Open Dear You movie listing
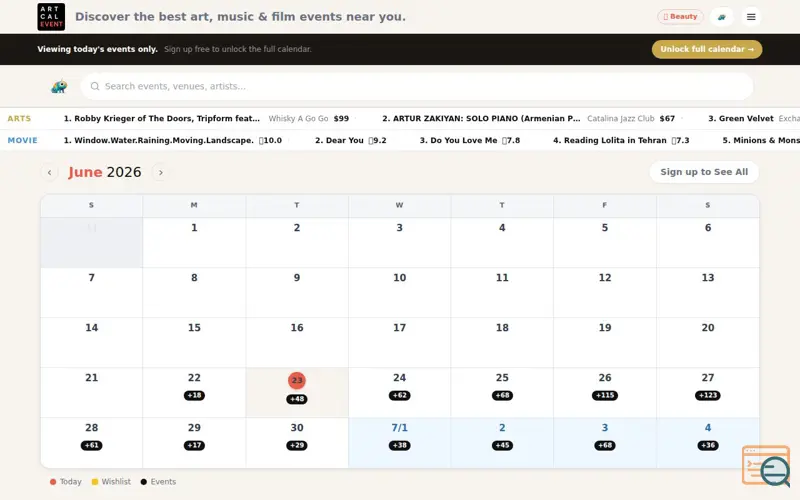 339,140
